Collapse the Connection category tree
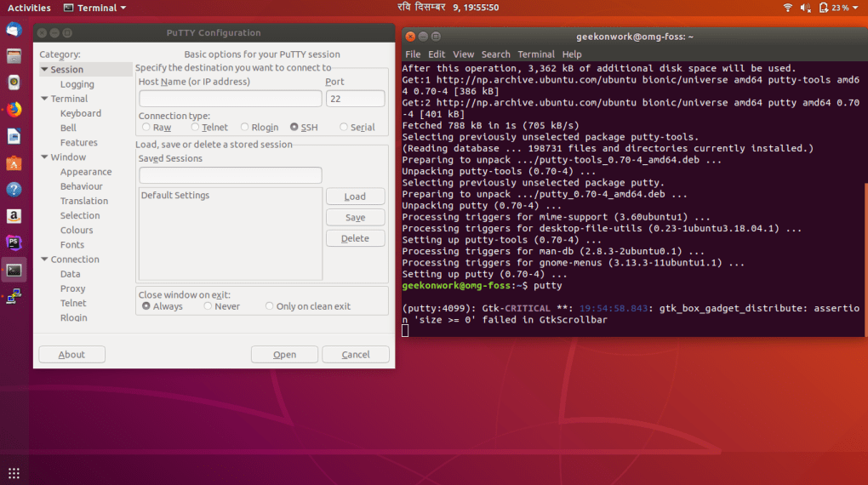The height and width of the screenshot is (485, 868). tap(44, 260)
